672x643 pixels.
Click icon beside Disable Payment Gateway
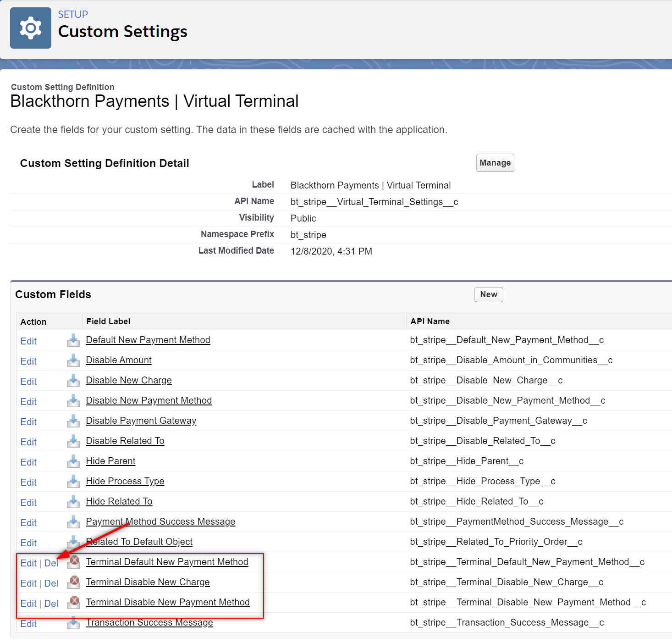click(73, 421)
